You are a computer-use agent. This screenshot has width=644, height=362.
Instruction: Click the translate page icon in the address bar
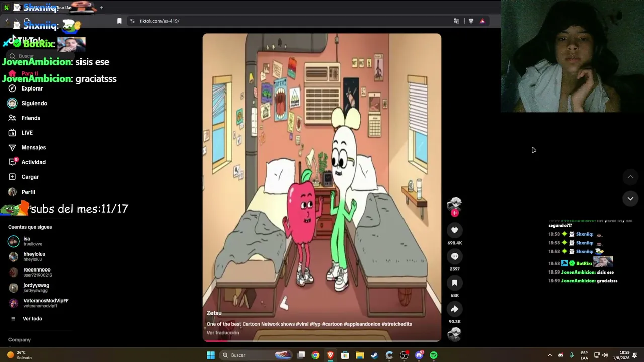[456, 21]
